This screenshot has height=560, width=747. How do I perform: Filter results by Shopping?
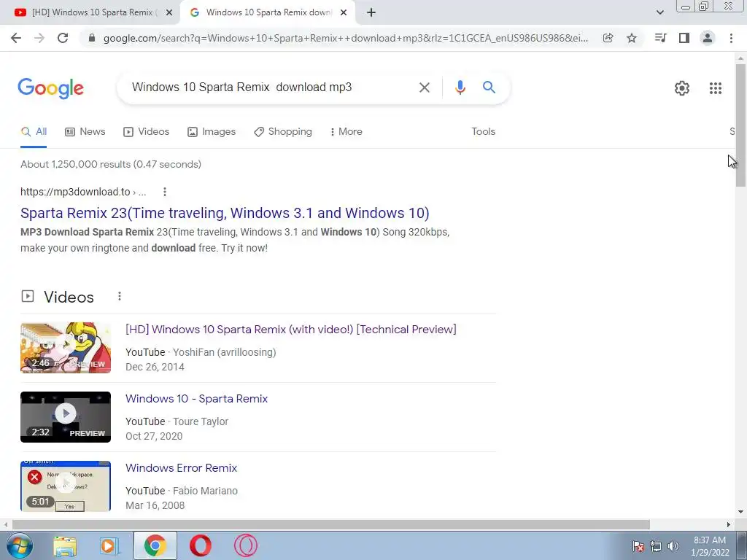(283, 132)
